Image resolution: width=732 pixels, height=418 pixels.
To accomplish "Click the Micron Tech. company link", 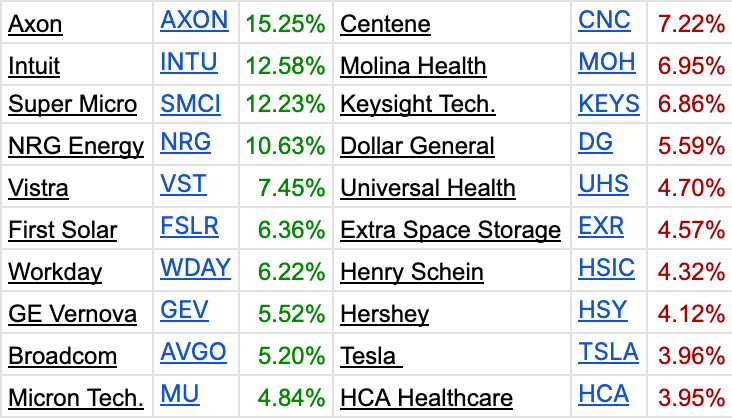I will coord(76,398).
